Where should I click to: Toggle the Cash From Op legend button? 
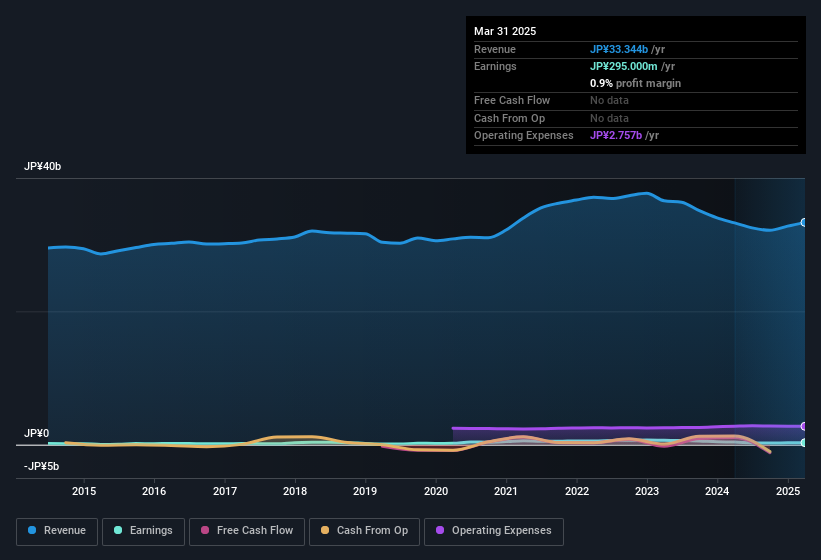pos(364,531)
